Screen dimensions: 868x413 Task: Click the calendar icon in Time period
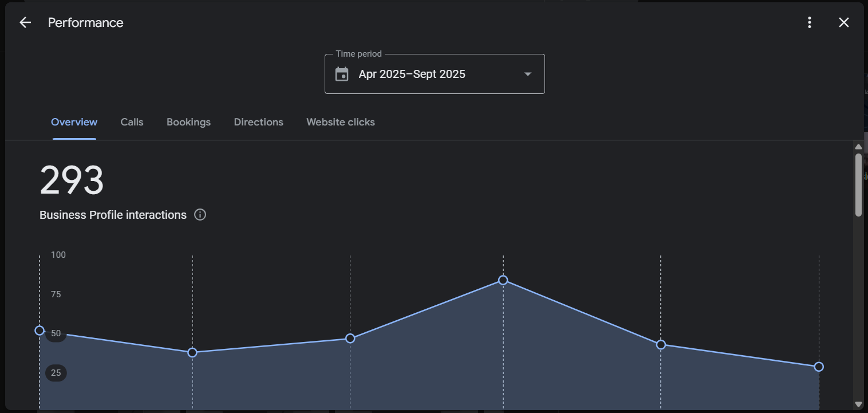point(342,74)
